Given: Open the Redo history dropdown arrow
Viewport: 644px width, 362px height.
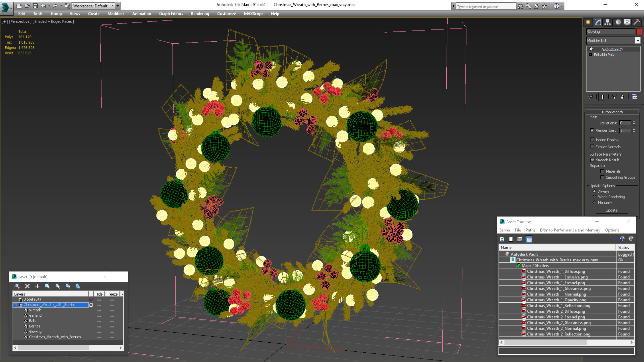Looking at the screenshot, I should (61, 6).
